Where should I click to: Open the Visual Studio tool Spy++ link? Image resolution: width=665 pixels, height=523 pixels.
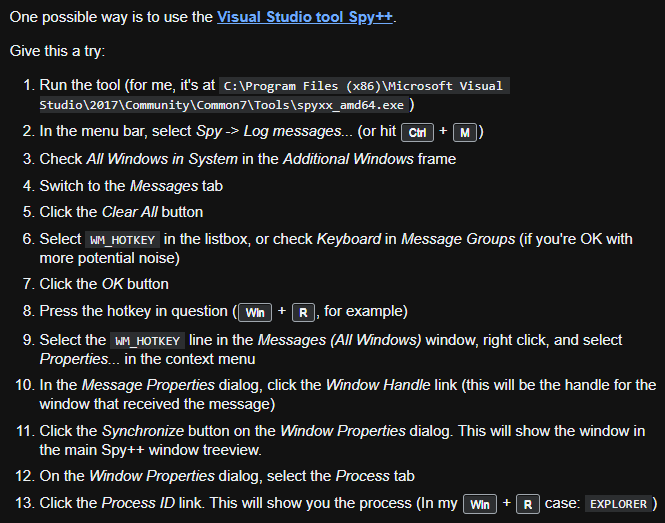(305, 17)
